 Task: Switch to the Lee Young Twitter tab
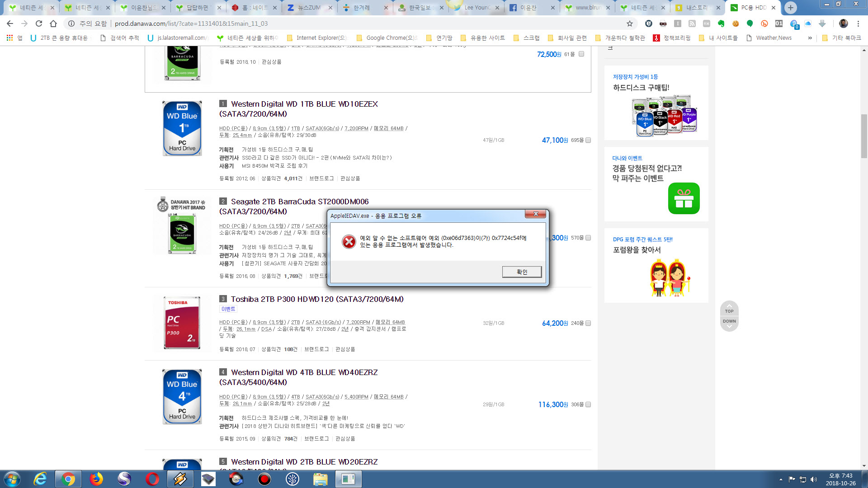(476, 8)
